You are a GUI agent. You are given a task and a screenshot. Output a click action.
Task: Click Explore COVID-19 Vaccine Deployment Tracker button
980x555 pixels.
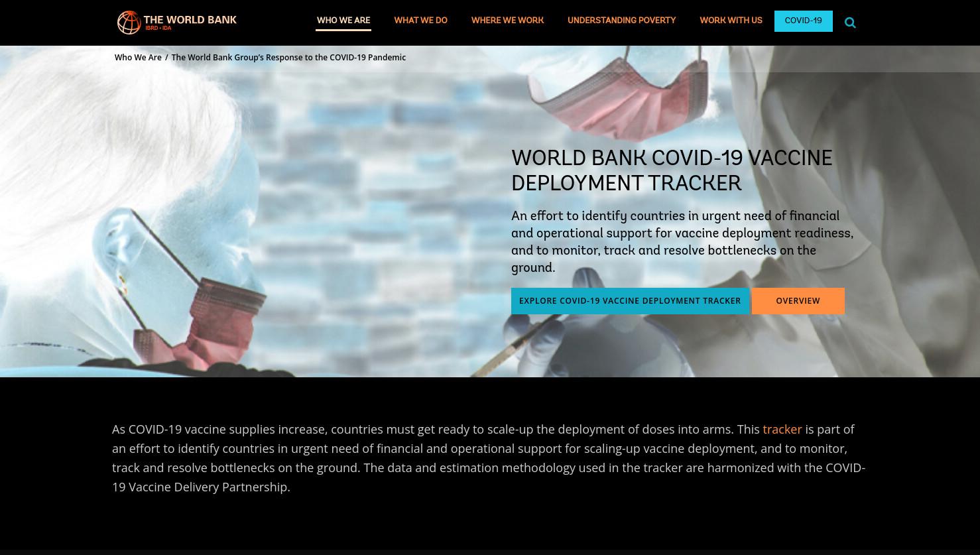(630, 301)
